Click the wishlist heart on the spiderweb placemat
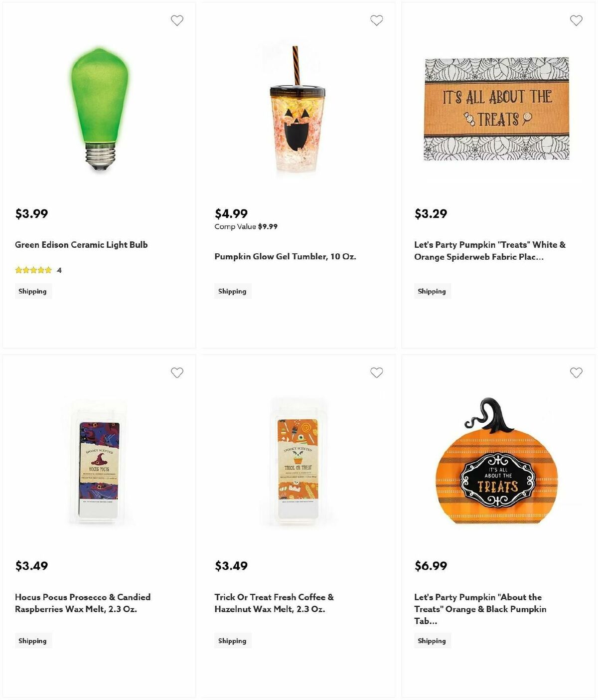This screenshot has height=700, width=598. (576, 20)
